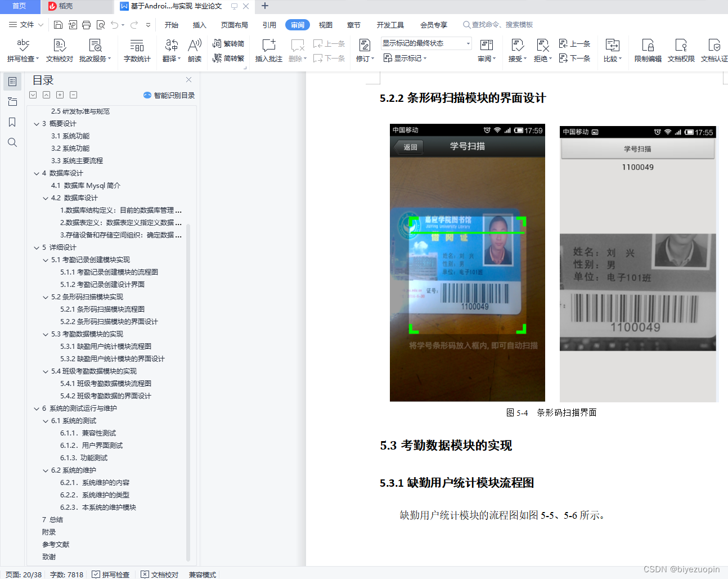Open restrict editing (限制编辑)

pyautogui.click(x=648, y=50)
